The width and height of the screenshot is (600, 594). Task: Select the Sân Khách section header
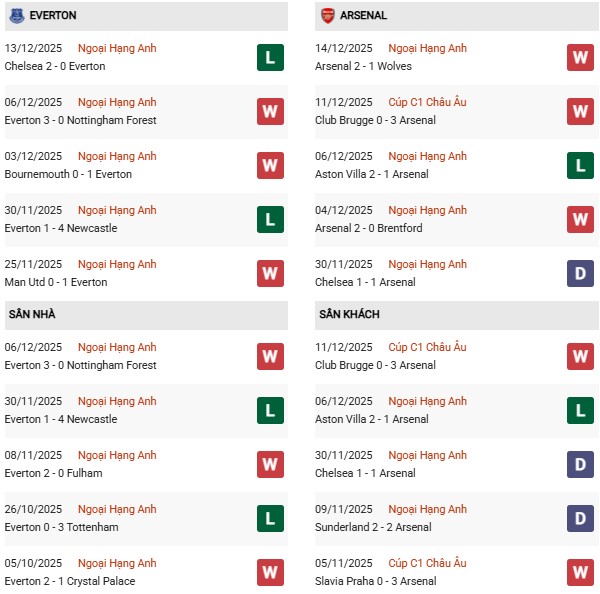(x=349, y=315)
